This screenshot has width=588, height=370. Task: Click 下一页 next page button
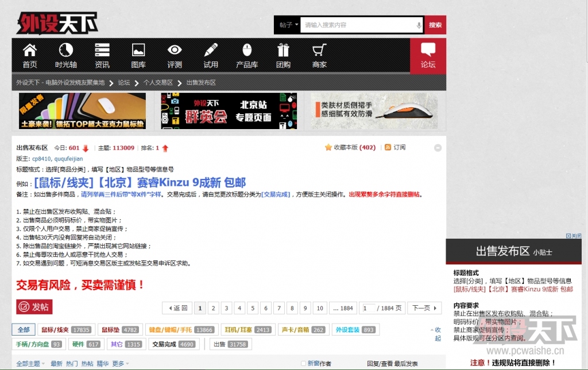pyautogui.click(x=424, y=308)
